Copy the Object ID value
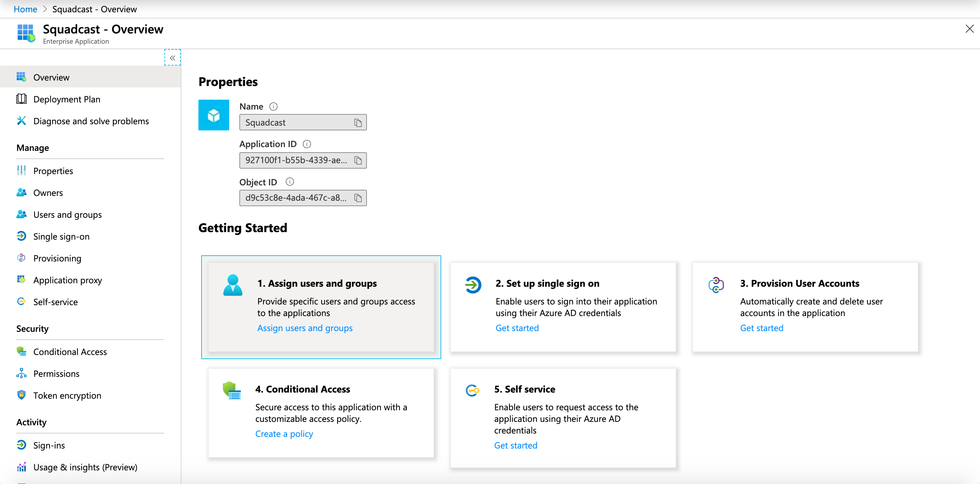Image resolution: width=980 pixels, height=484 pixels. 358,198
